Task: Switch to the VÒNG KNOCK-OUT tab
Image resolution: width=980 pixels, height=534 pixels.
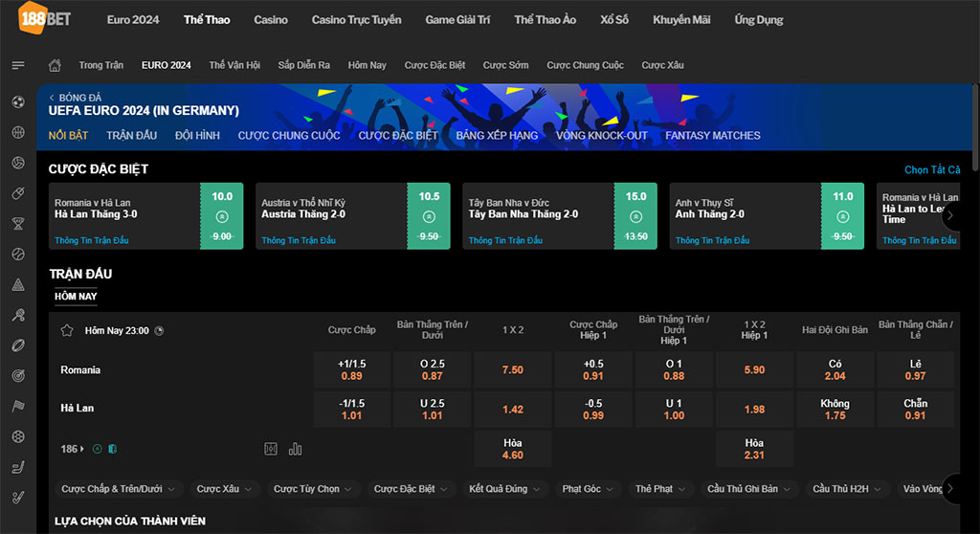Action: (602, 135)
